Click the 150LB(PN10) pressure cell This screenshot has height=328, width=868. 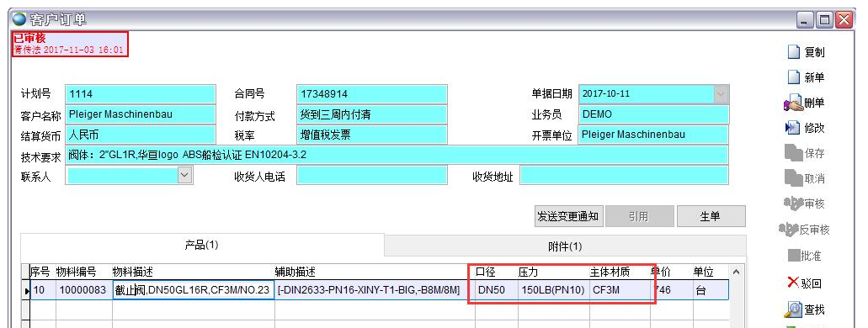coord(554,290)
